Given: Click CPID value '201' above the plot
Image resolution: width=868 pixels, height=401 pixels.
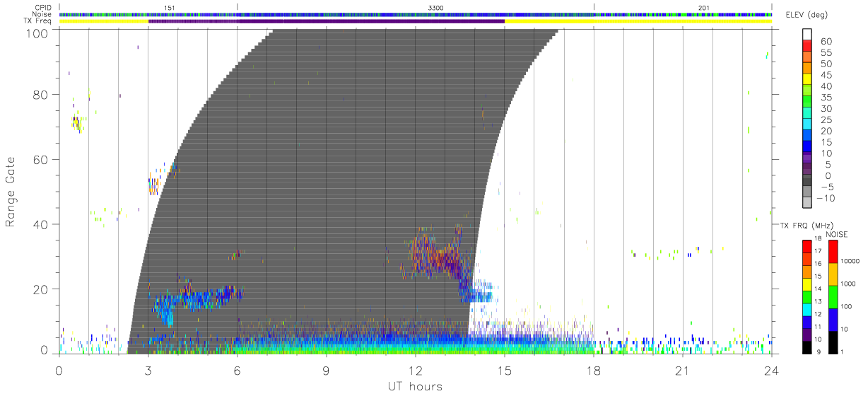Looking at the screenshot, I should (703, 6).
